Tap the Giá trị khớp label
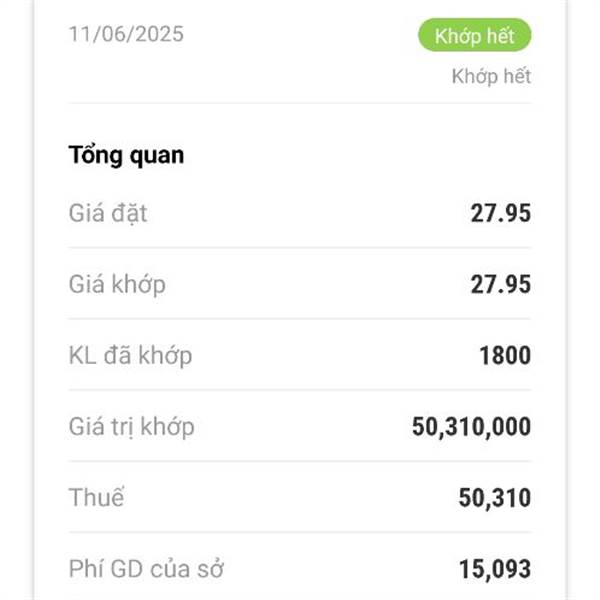 (132, 427)
